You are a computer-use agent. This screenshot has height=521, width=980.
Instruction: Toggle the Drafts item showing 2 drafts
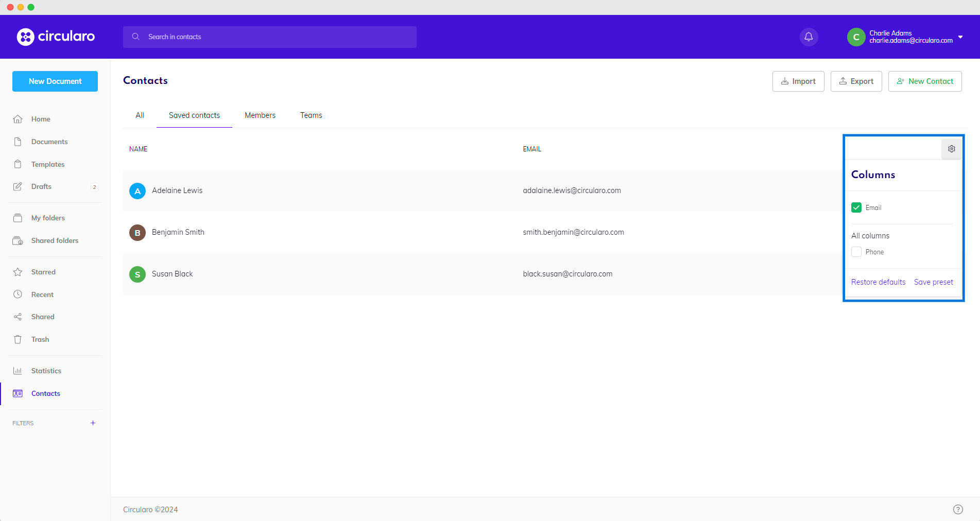(41, 186)
